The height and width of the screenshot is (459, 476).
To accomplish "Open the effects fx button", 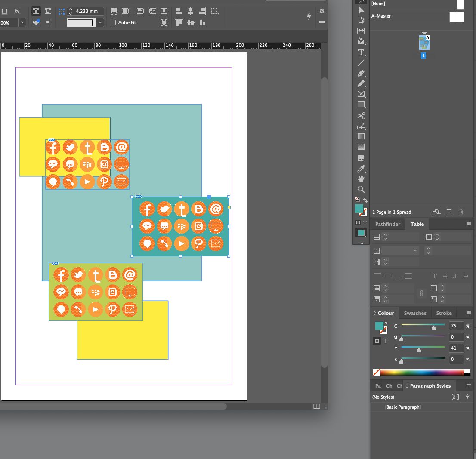I will (x=17, y=11).
